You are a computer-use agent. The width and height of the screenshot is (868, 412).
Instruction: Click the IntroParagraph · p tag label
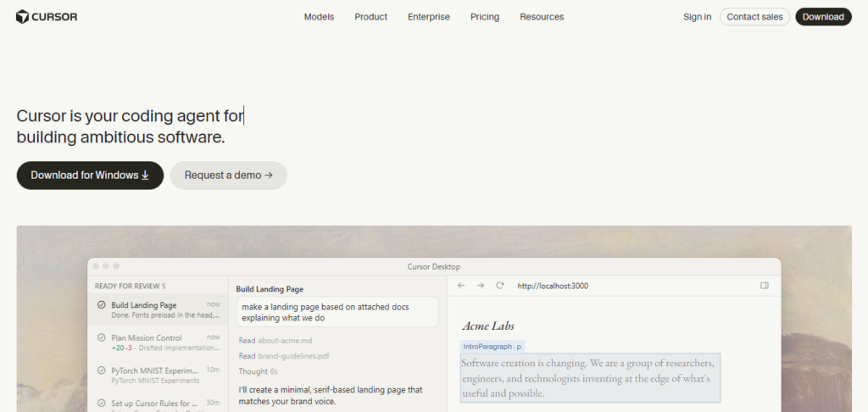[x=492, y=347]
